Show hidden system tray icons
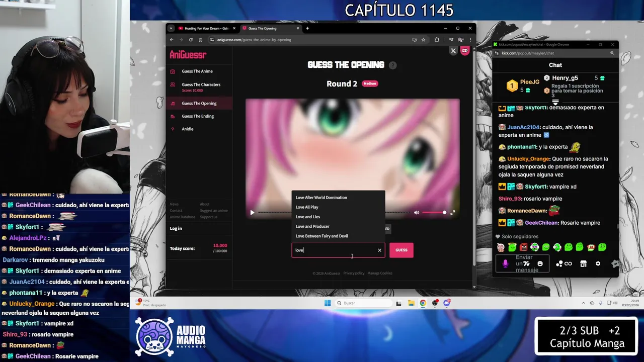The width and height of the screenshot is (644, 362). pos(584,303)
